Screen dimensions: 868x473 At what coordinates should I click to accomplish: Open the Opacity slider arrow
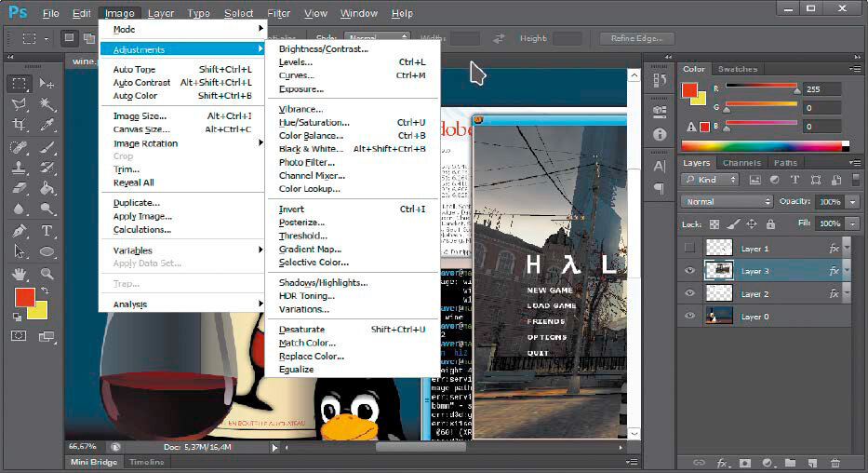tap(853, 202)
